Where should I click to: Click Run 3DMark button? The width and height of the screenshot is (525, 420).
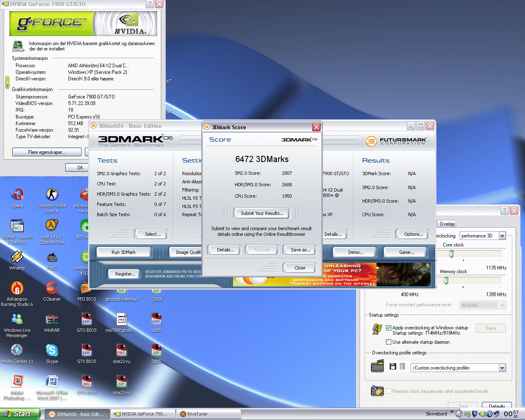[x=123, y=252]
